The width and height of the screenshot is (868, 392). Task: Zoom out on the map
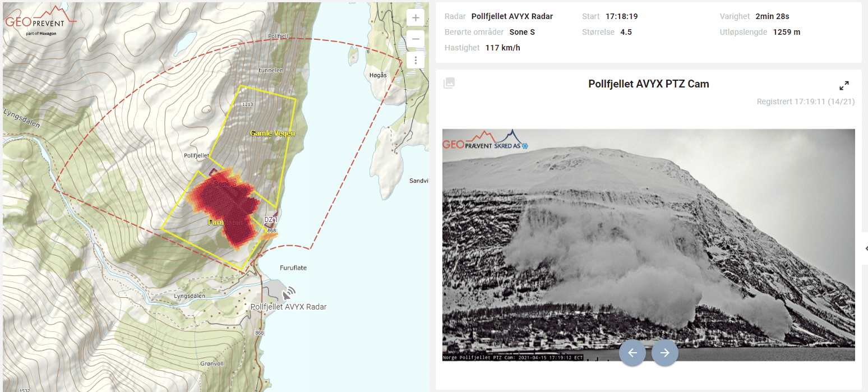point(415,39)
